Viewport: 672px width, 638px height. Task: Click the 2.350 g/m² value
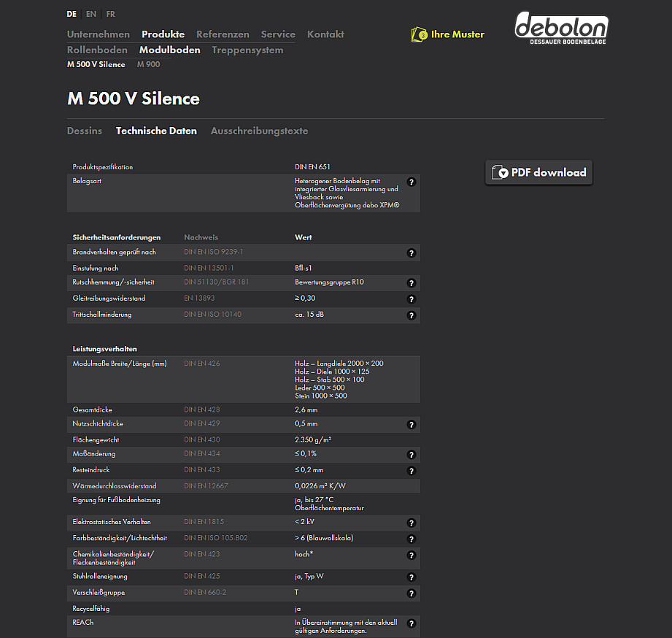click(313, 440)
